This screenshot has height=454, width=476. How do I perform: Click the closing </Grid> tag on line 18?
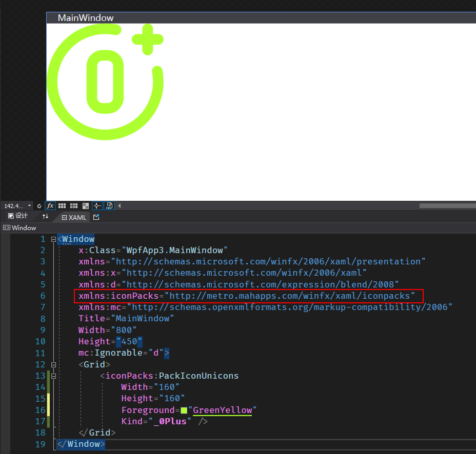click(x=97, y=432)
